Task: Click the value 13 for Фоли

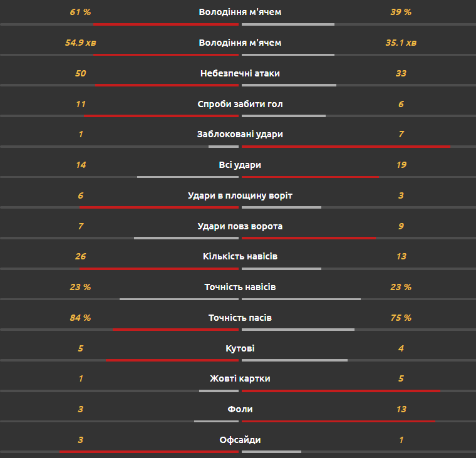Action: pos(401,409)
